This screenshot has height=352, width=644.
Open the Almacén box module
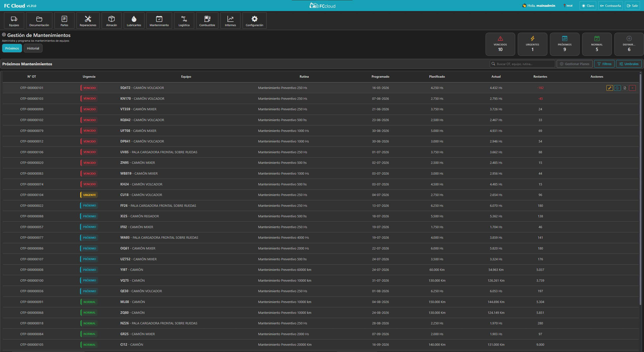[111, 21]
